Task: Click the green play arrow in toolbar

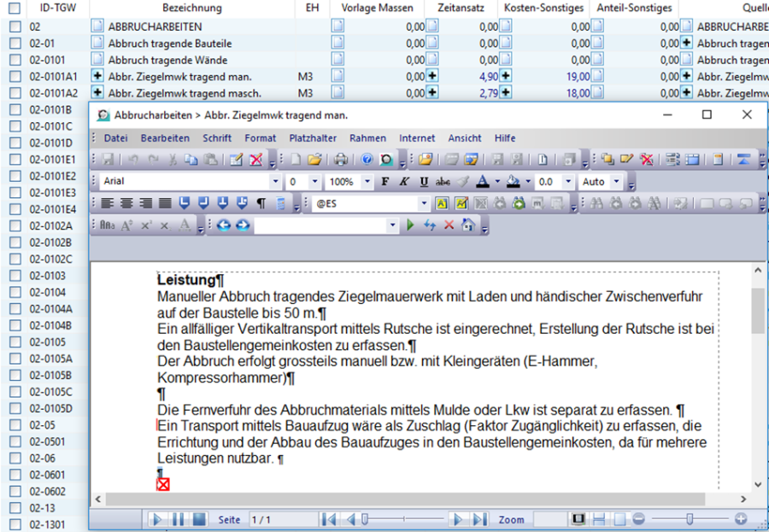Action: (410, 225)
